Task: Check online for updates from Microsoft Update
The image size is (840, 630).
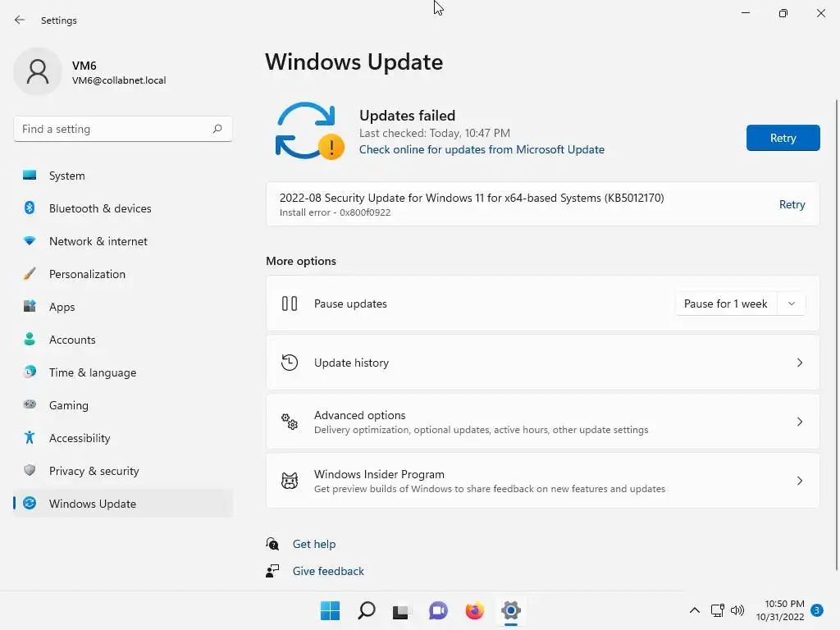Action: (482, 149)
